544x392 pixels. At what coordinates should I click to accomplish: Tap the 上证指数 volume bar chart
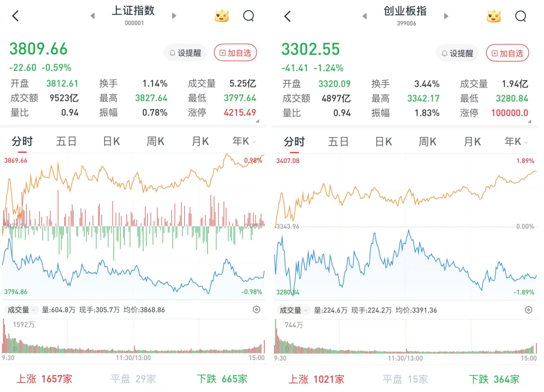tap(133, 337)
